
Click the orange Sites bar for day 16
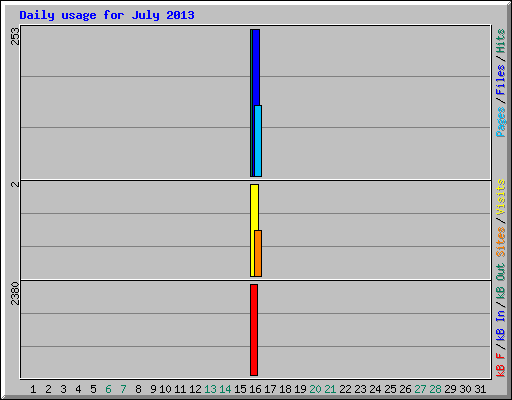pyautogui.click(x=258, y=253)
